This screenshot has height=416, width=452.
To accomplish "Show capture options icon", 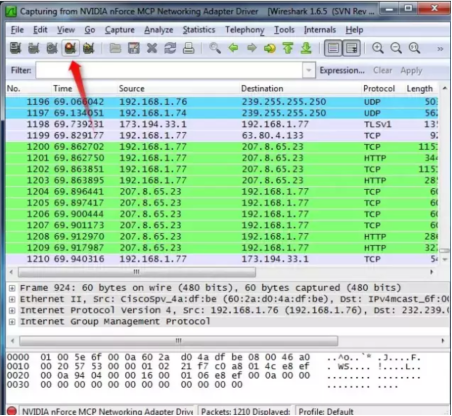I will pyautogui.click(x=34, y=48).
